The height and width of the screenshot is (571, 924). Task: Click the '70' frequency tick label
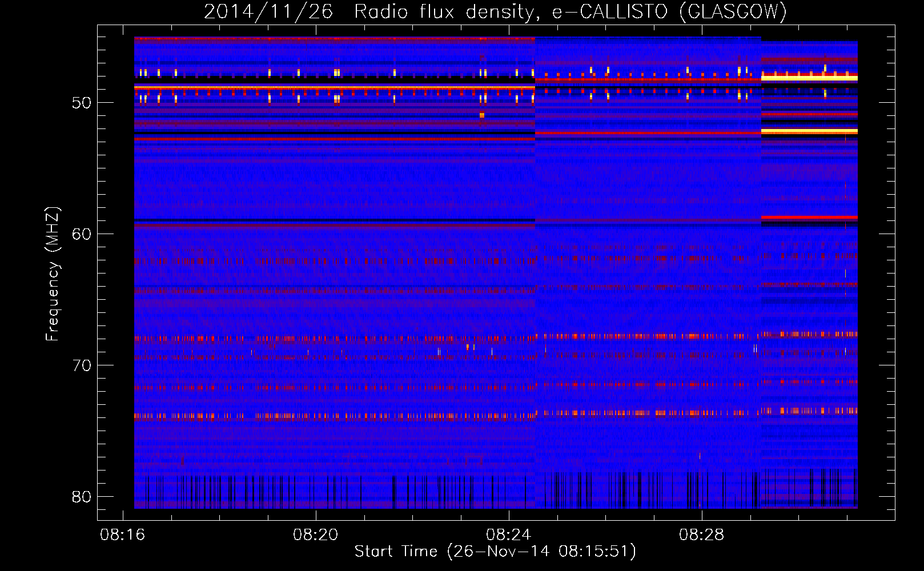point(82,365)
